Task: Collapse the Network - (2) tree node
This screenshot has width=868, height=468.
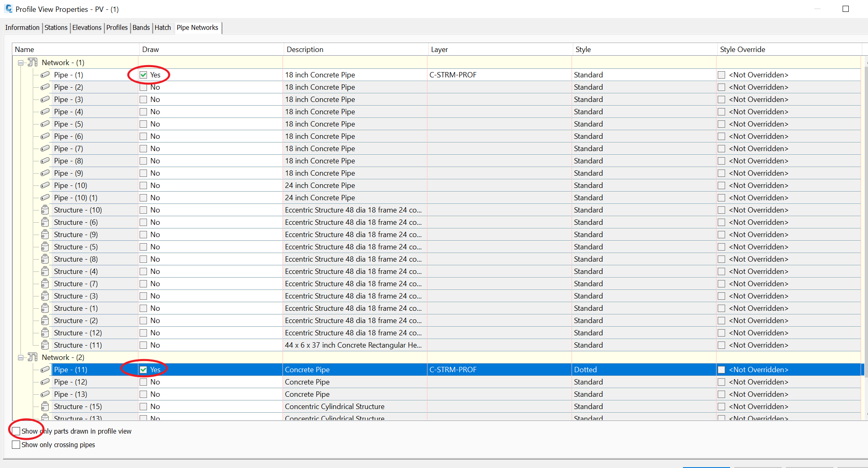Action: [20, 357]
